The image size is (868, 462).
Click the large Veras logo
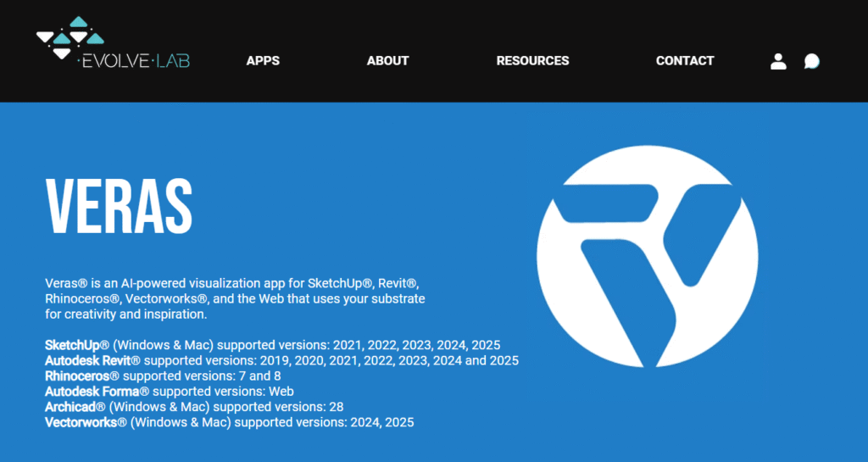coord(647,256)
